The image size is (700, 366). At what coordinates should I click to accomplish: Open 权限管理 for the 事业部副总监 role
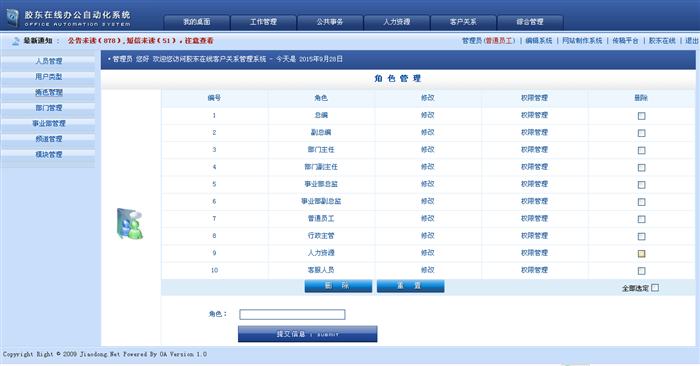(x=534, y=201)
